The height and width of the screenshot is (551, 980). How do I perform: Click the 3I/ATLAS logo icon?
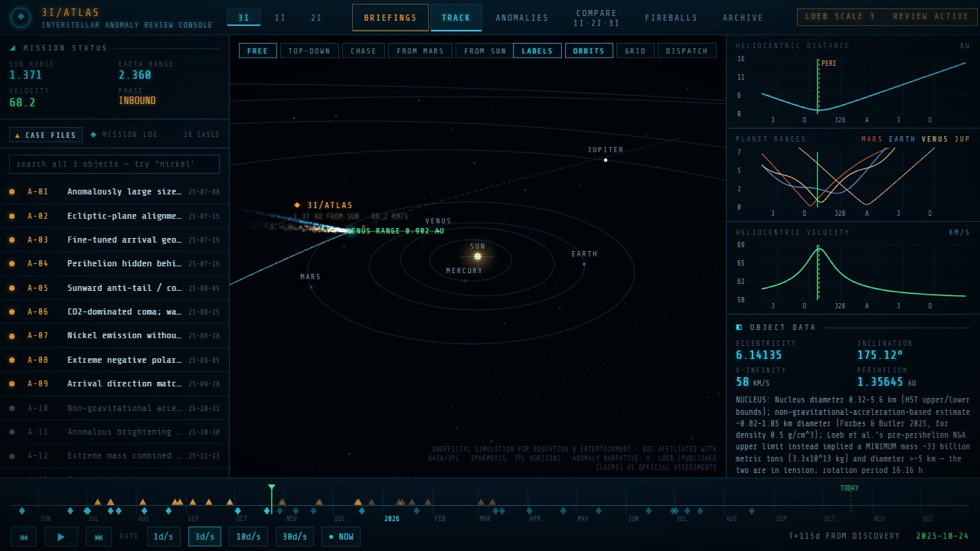click(x=21, y=17)
